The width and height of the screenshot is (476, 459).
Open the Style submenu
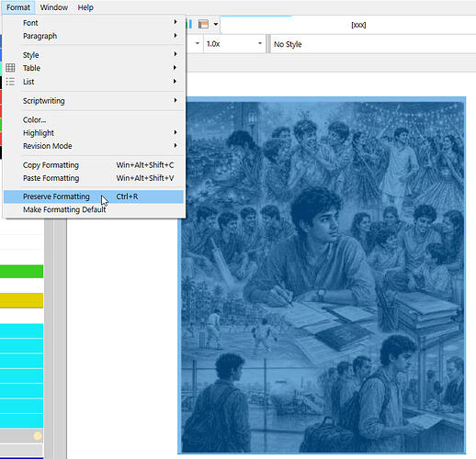point(94,55)
